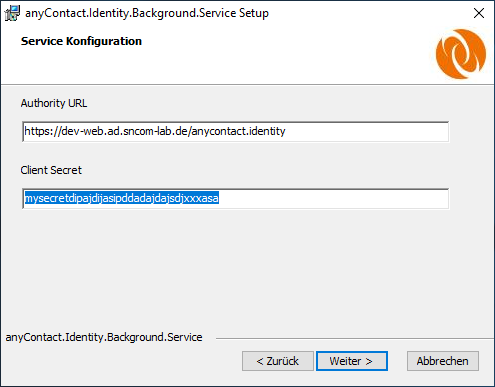Click the installer icon in title bar
The height and width of the screenshot is (387, 495).
(x=12, y=13)
